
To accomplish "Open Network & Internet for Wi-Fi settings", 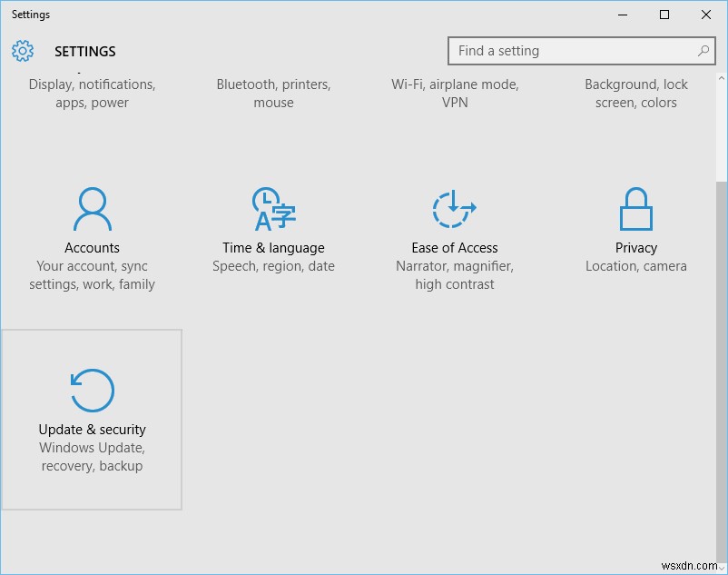I will 454,94.
